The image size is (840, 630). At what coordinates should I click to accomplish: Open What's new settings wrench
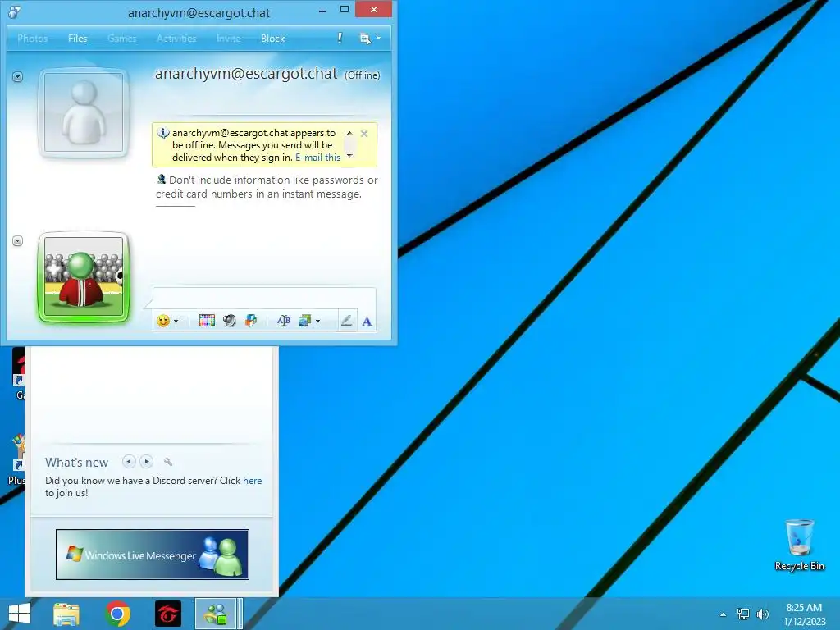tap(168, 462)
